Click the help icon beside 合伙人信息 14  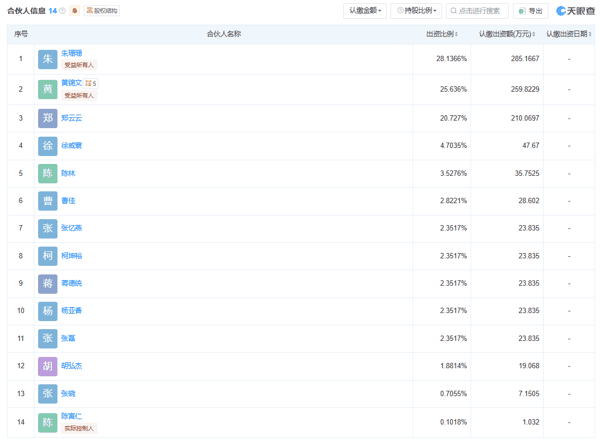(x=62, y=11)
